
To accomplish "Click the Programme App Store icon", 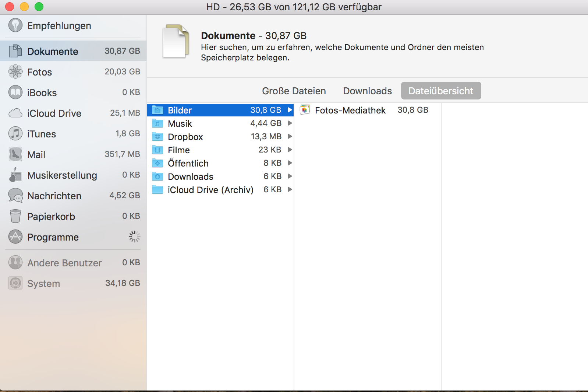I will click(15, 237).
